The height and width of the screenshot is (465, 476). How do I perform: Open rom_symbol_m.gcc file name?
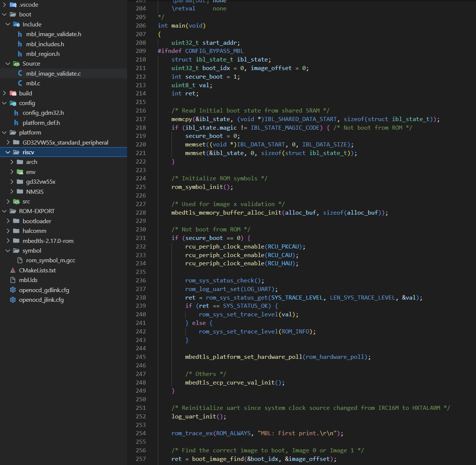51,260
